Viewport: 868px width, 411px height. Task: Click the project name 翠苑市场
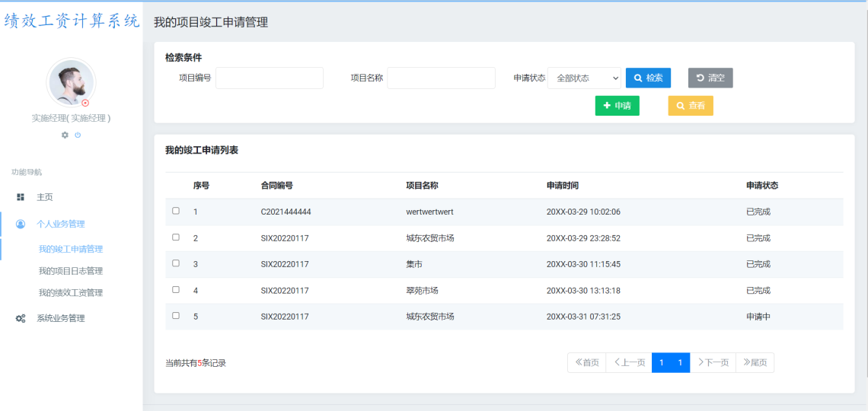tap(423, 291)
